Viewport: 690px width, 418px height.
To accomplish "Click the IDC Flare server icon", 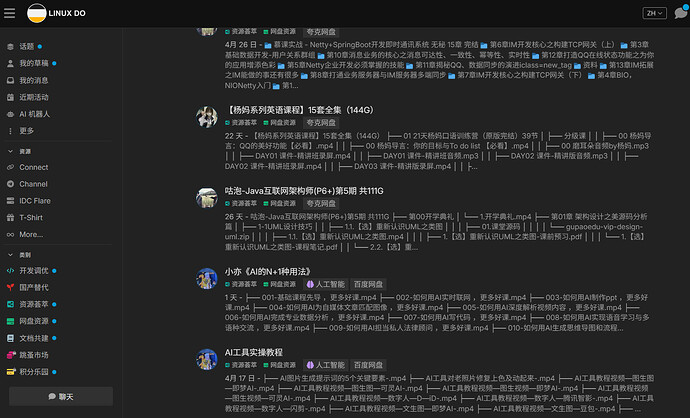I will (x=10, y=201).
